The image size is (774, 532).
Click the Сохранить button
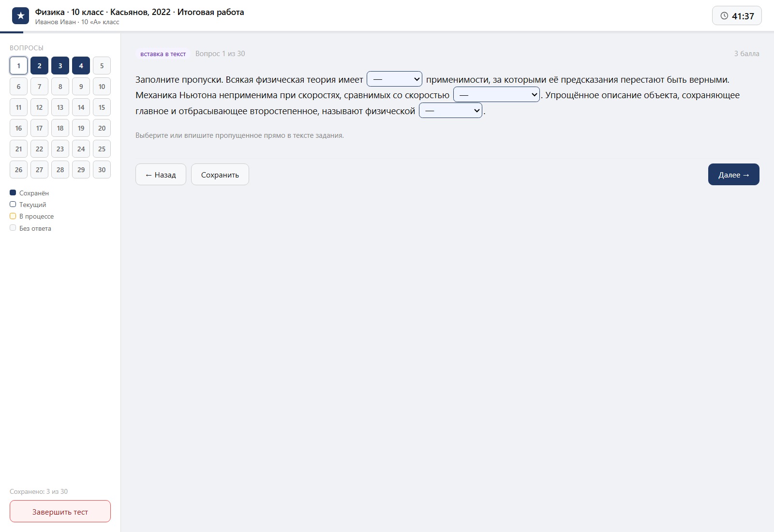[x=220, y=175]
